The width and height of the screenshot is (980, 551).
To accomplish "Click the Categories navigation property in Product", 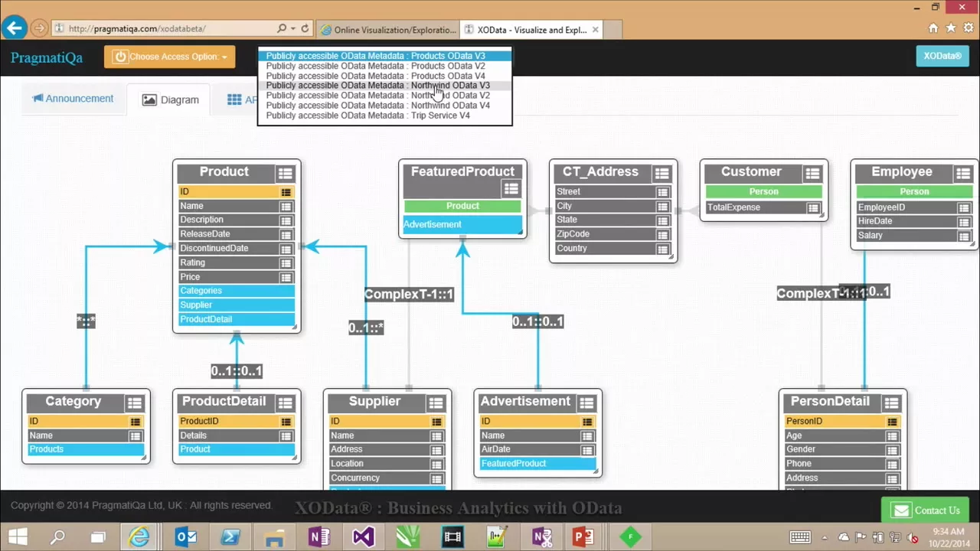I will (x=237, y=291).
